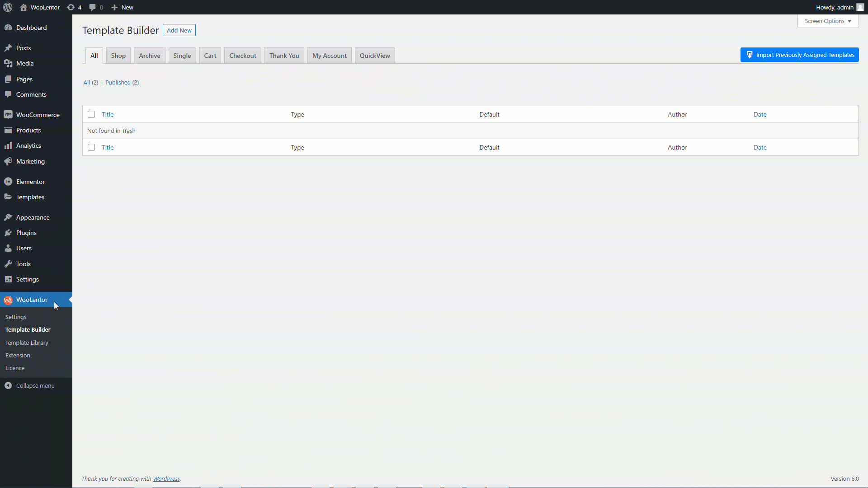Switch to the Checkout tab

pos(243,56)
